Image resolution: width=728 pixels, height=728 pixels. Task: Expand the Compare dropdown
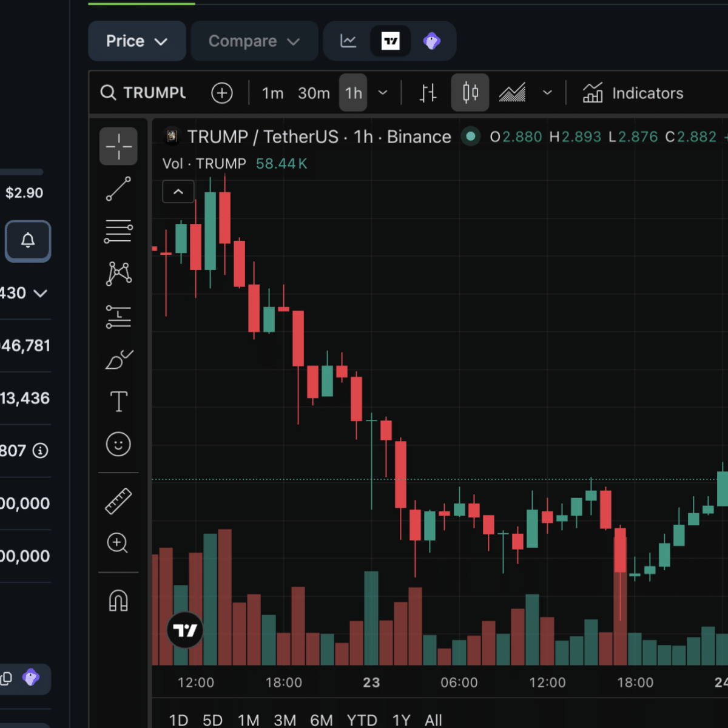pyautogui.click(x=254, y=41)
